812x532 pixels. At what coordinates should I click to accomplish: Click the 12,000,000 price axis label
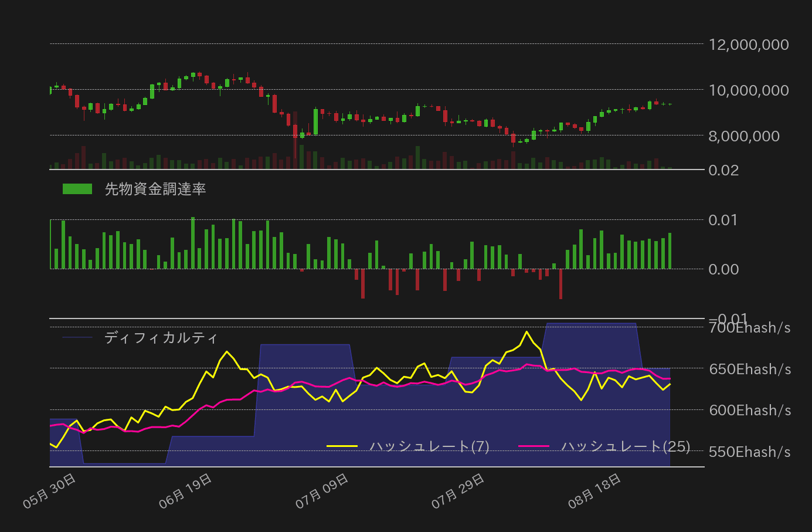[749, 45]
